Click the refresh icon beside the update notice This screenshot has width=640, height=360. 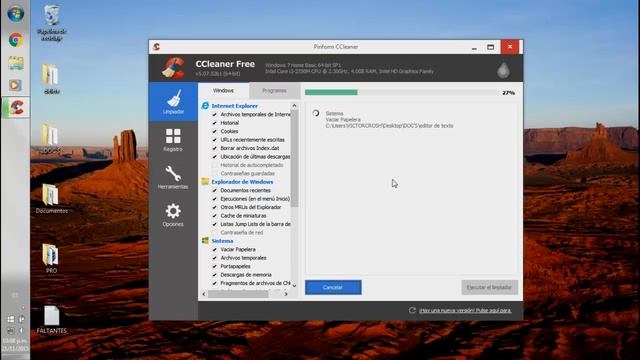point(412,310)
